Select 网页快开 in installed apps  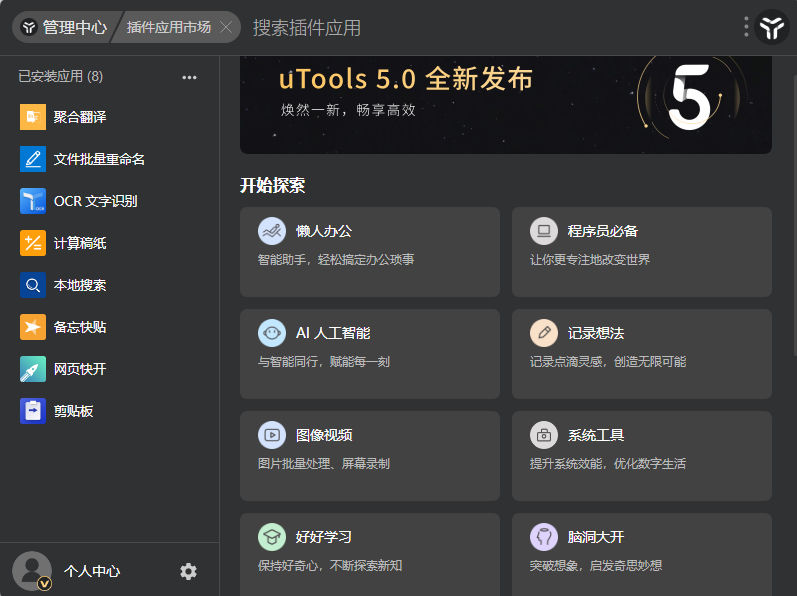click(109, 369)
